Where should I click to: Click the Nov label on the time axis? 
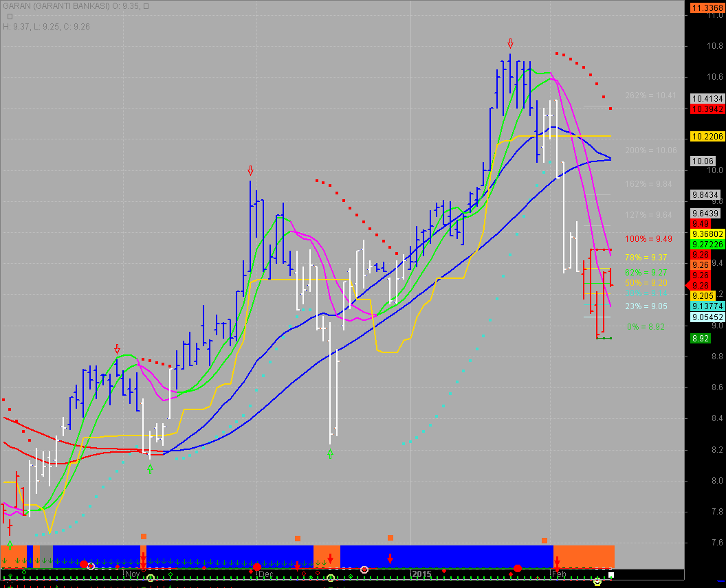[x=132, y=574]
